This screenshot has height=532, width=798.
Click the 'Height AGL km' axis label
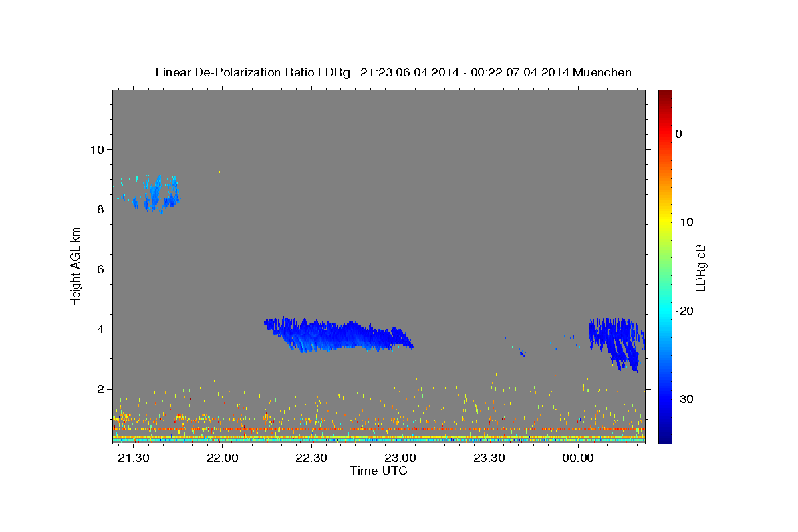point(76,267)
